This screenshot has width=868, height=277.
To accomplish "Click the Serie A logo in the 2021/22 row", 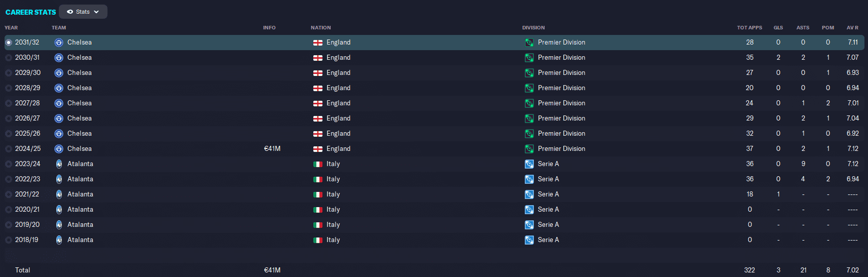I will (529, 194).
